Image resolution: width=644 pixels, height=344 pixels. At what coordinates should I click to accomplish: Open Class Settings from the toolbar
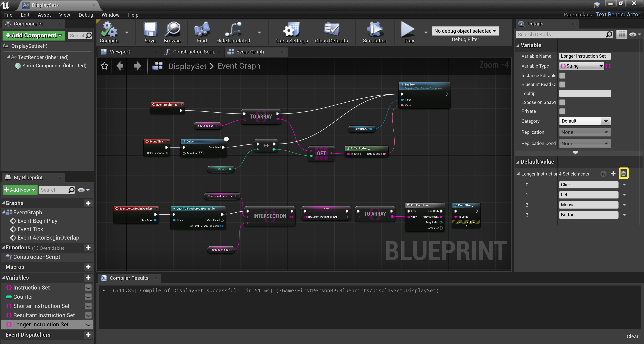[x=291, y=30]
